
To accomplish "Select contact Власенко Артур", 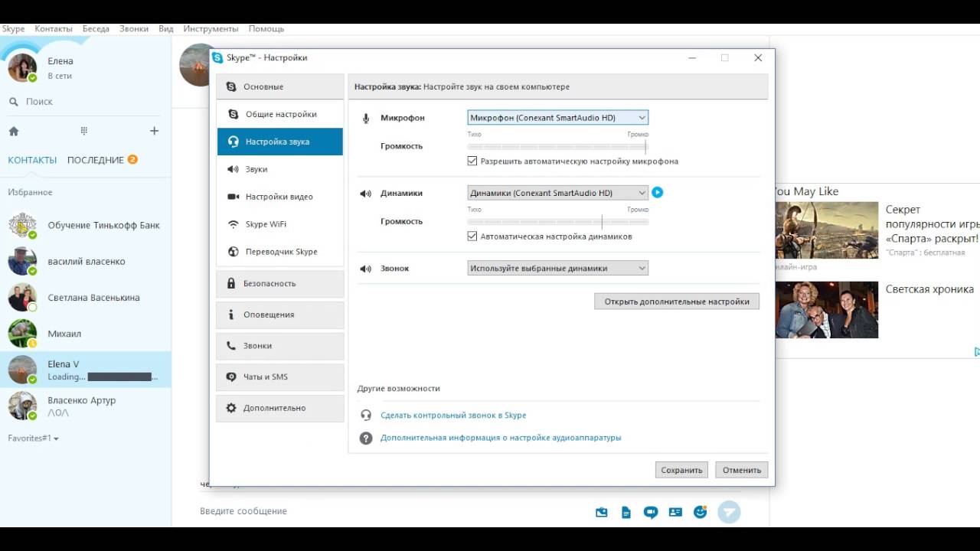I will [86, 406].
